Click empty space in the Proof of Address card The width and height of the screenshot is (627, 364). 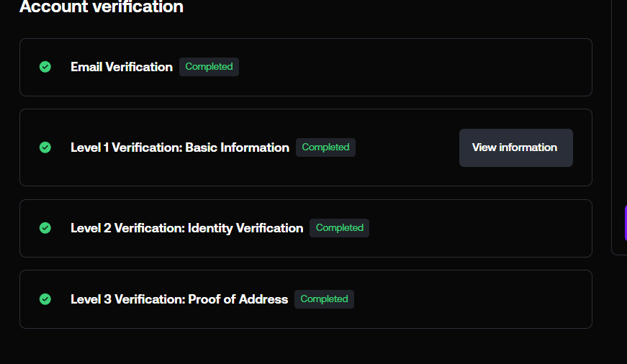468,299
